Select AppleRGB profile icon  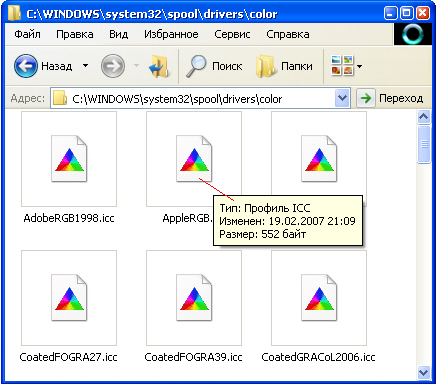194,159
